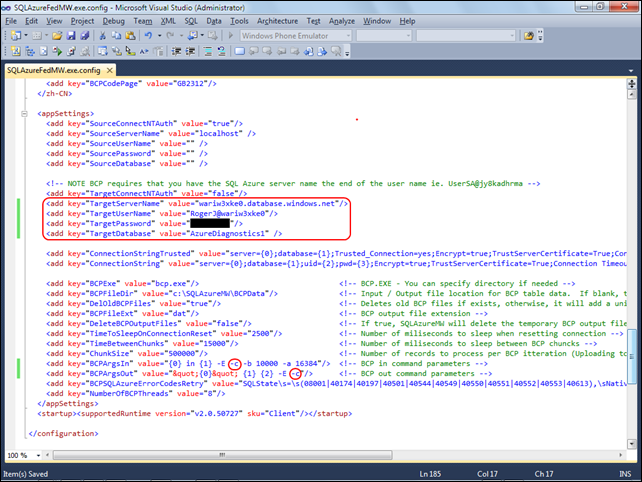Click the green arrow icon in second toolbar

57,51
